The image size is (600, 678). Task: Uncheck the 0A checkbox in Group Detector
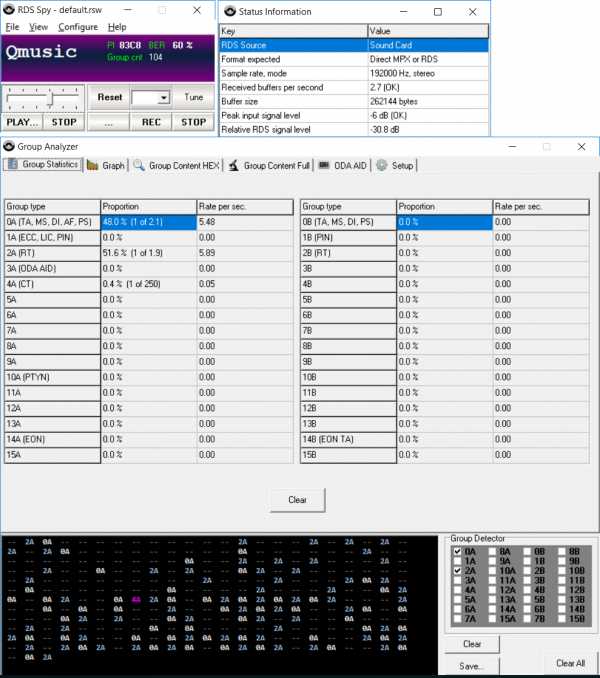point(457,551)
